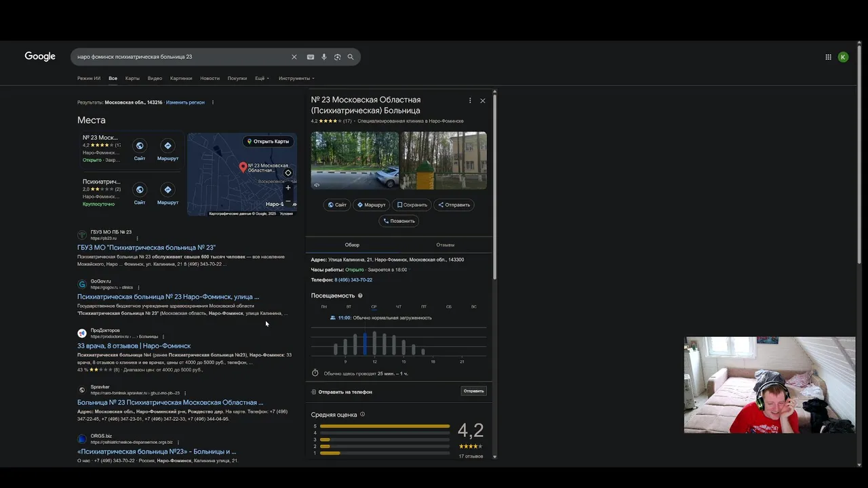Viewport: 868px width, 488px height.
Task: Click the info icon next to Средняя оценка
Action: [x=362, y=414]
